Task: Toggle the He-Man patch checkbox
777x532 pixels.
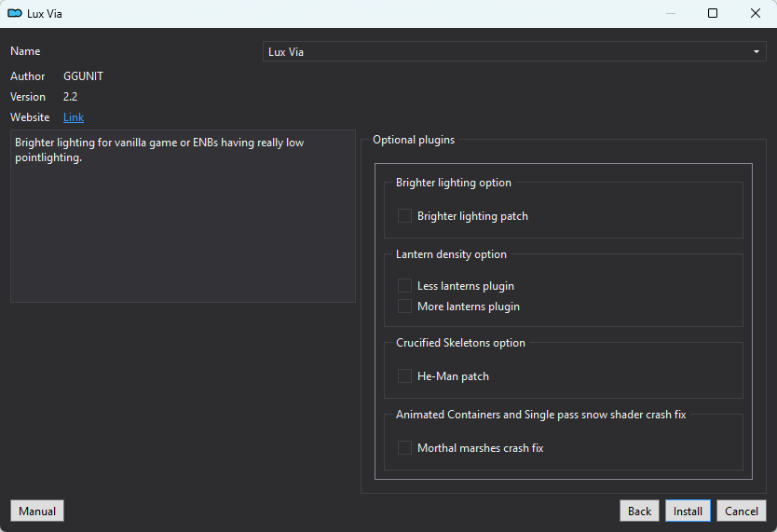Action: (x=404, y=376)
